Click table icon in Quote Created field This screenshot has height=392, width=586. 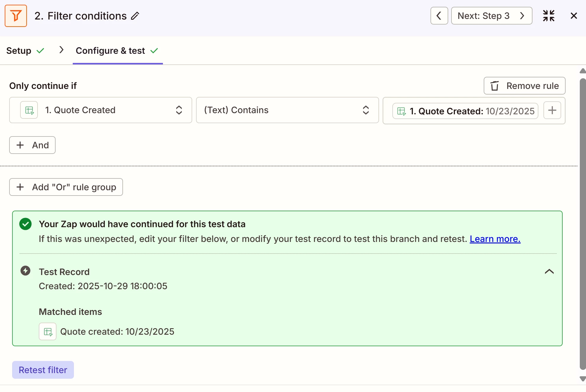(29, 110)
